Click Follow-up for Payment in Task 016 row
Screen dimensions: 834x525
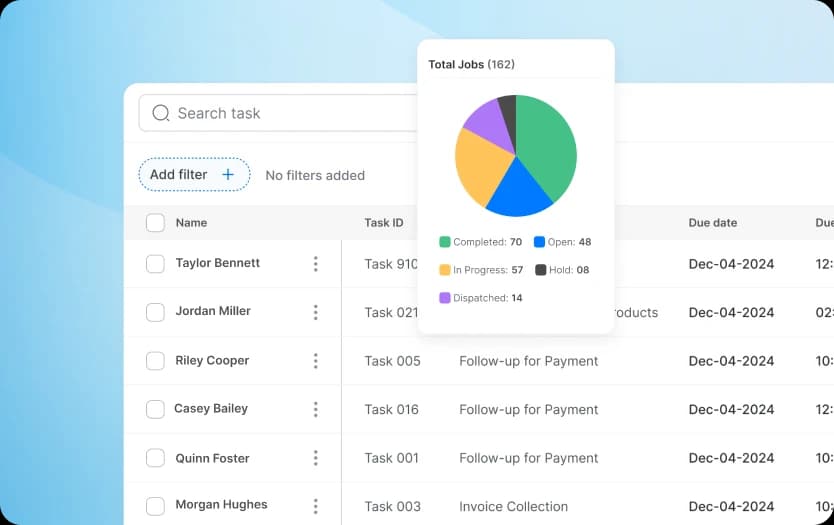pyautogui.click(x=529, y=410)
